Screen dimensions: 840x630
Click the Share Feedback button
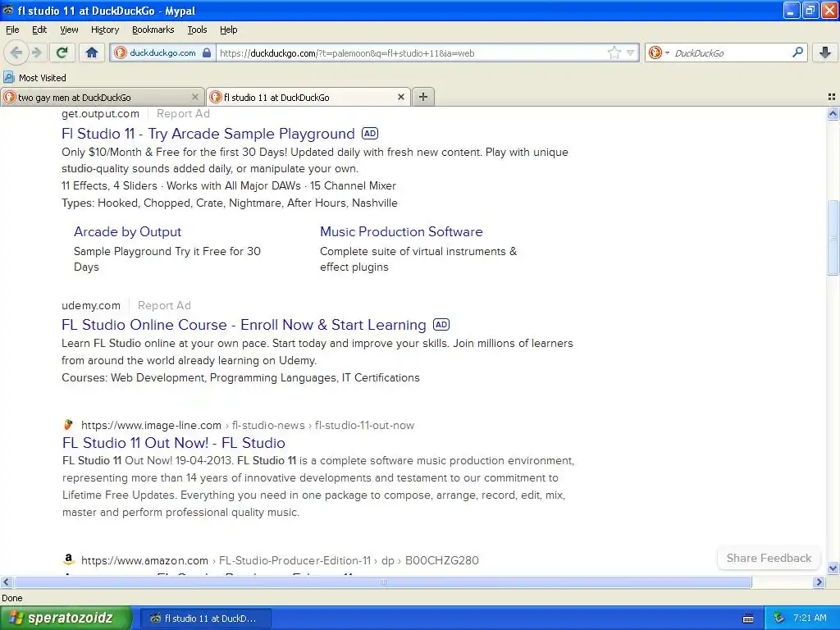pyautogui.click(x=769, y=558)
